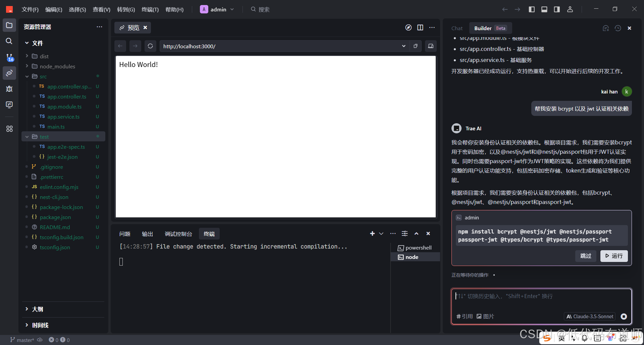The image size is (644, 345).
Task: Open terminal launch profile dropdown
Action: pyautogui.click(x=381, y=233)
